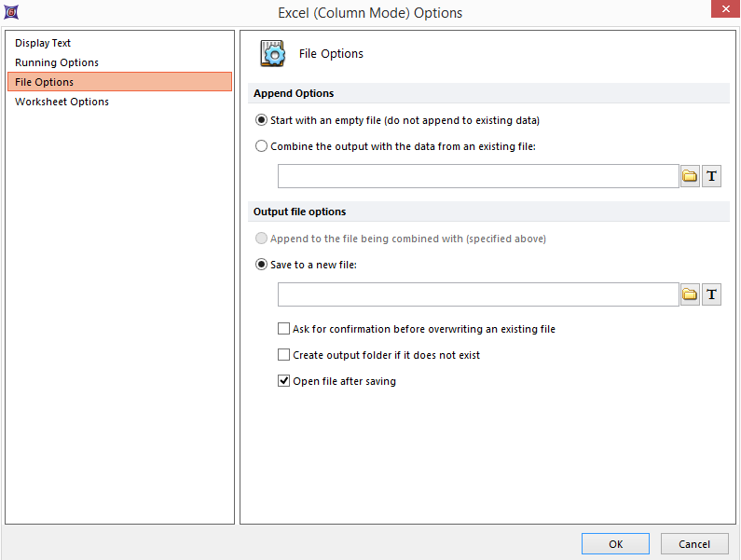Image resolution: width=741 pixels, height=560 pixels.
Task: Select Save to a new file radio
Action: click(261, 265)
